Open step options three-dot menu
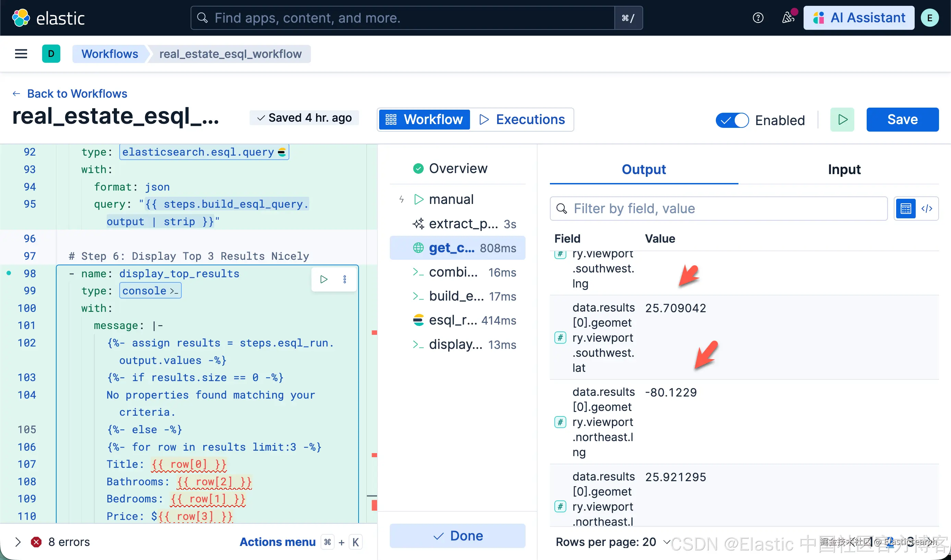Screen dimensions: 951x560 point(345,279)
